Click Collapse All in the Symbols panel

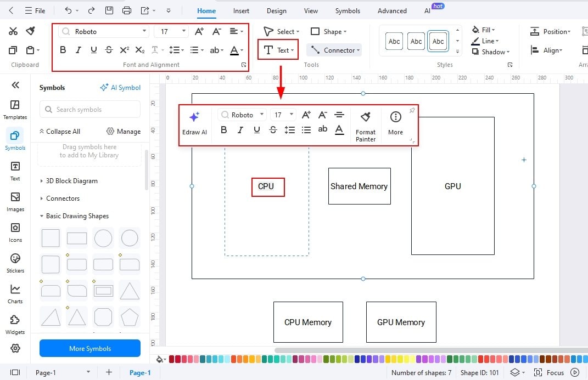click(x=60, y=131)
